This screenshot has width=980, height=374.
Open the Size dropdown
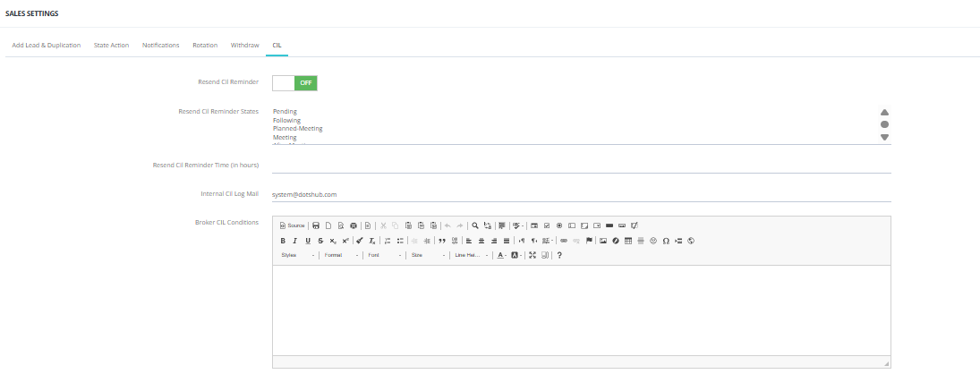(x=428, y=255)
